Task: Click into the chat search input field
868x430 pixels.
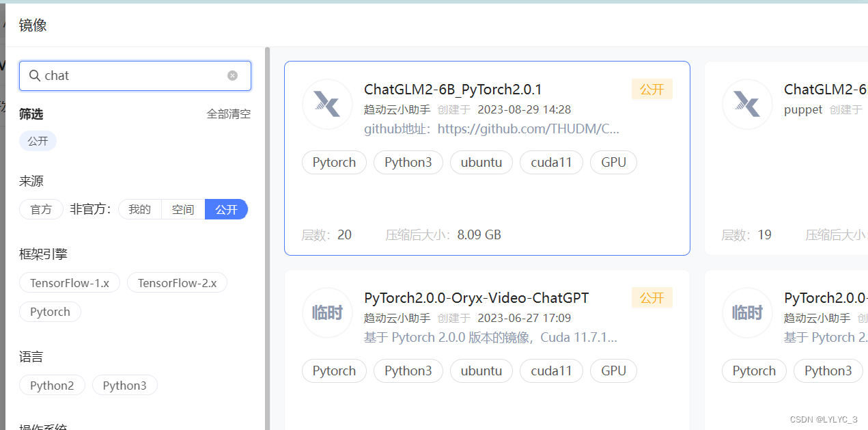Action: click(135, 76)
